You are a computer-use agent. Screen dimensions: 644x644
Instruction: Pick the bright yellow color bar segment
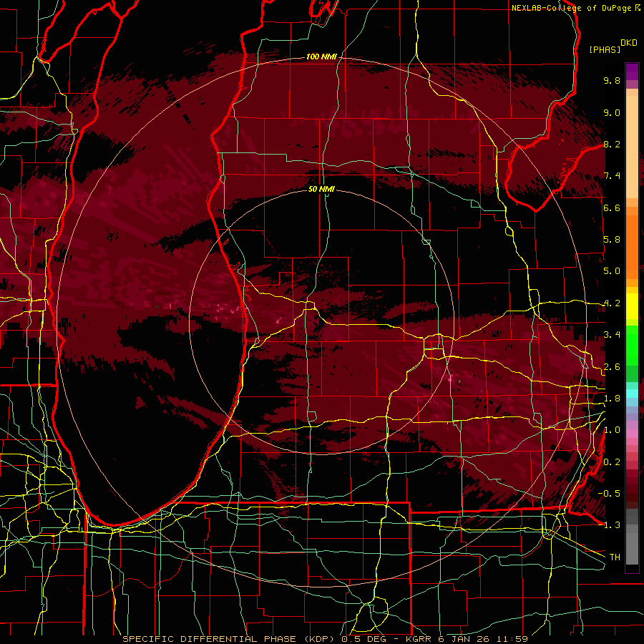(632, 306)
